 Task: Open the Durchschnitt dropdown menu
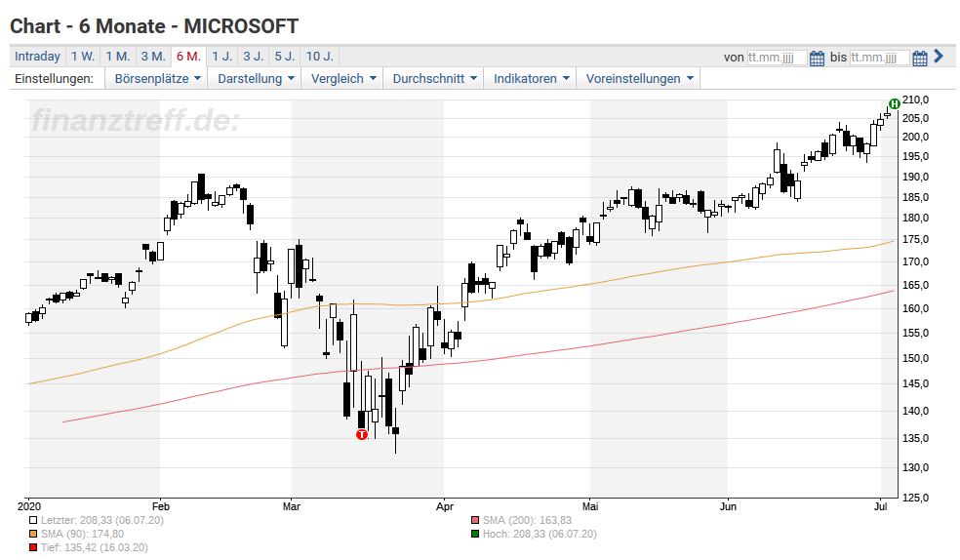point(435,78)
